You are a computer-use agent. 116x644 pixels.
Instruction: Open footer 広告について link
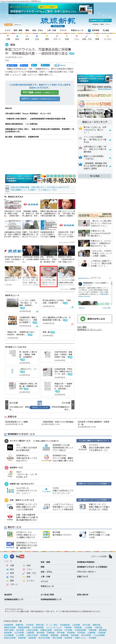pyautogui.click(x=82, y=576)
